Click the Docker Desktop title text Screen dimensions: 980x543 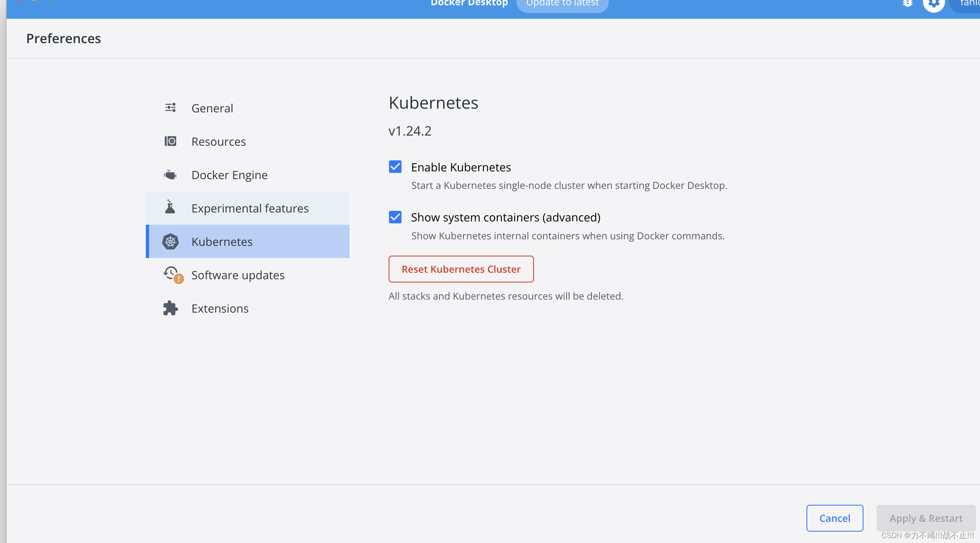pos(469,3)
